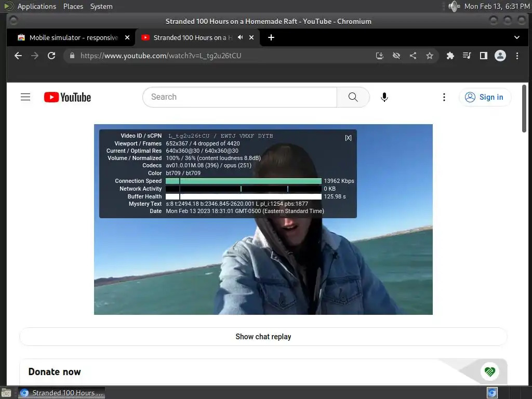Go forward to the next page
The height and width of the screenshot is (399, 532).
35,56
